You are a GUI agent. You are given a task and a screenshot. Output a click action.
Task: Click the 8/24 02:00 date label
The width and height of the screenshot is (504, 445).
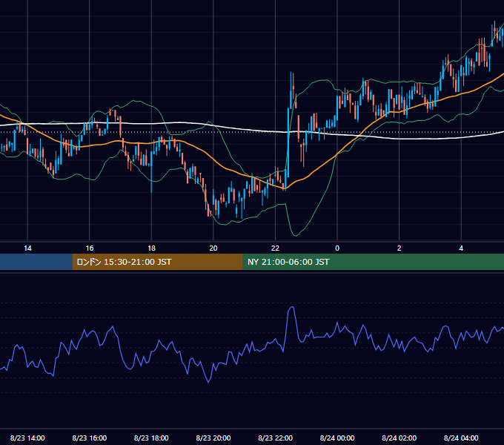[399, 438]
